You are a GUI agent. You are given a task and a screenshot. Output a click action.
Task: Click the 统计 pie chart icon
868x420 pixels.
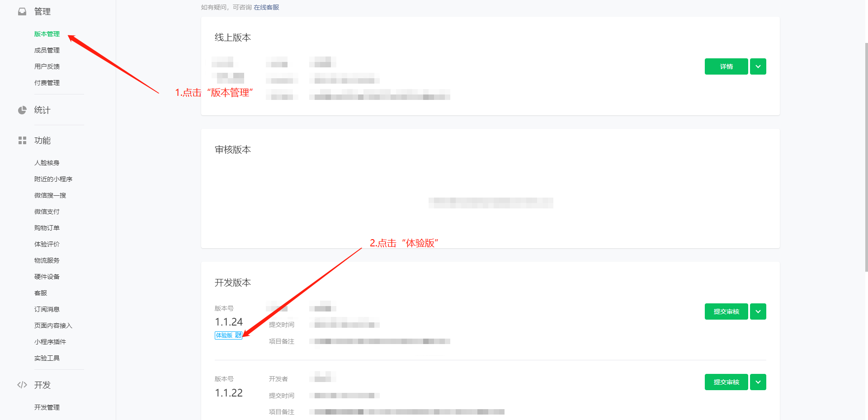click(x=22, y=110)
